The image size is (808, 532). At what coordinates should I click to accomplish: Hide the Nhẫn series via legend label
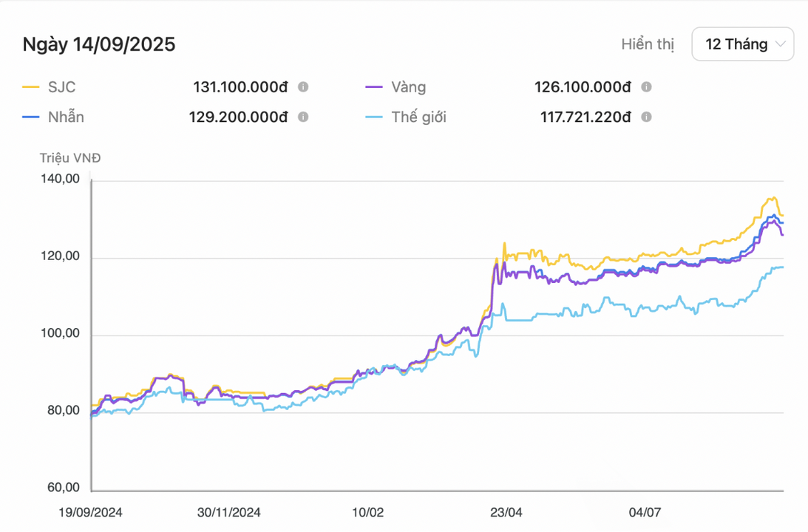tap(66, 117)
